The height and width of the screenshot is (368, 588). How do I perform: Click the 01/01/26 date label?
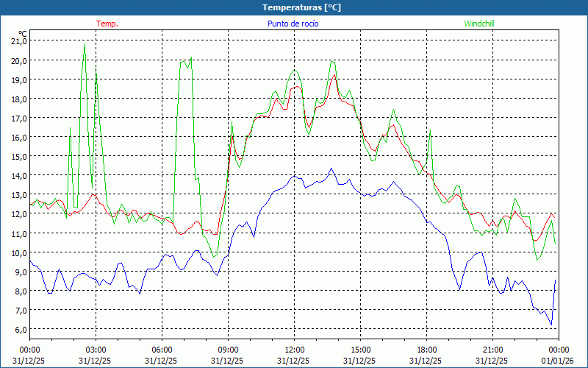click(x=559, y=361)
